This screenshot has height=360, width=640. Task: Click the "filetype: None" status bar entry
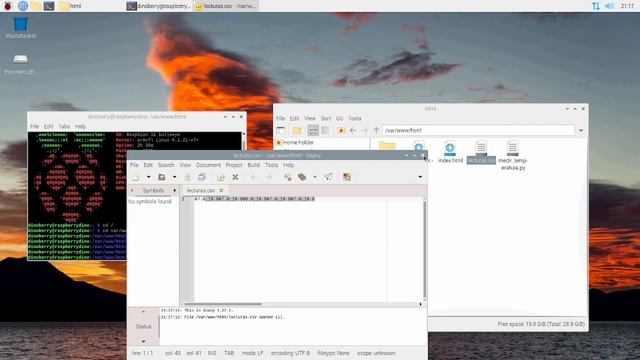click(x=333, y=353)
